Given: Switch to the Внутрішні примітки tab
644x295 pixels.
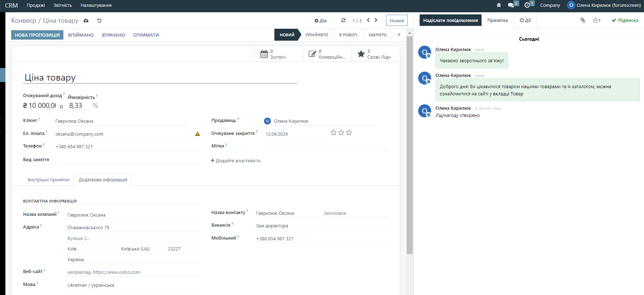Looking at the screenshot, I should (49, 180).
